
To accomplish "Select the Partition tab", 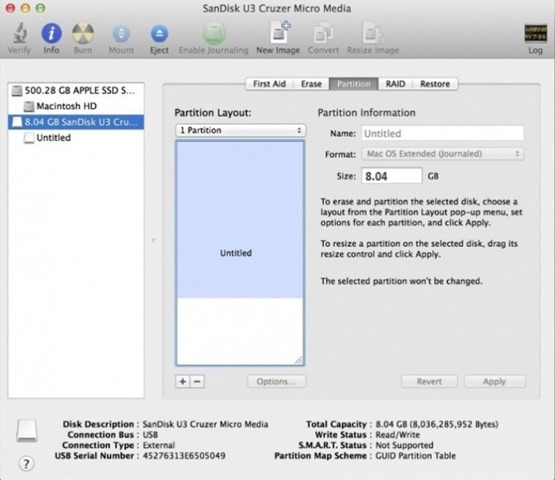I will [354, 84].
